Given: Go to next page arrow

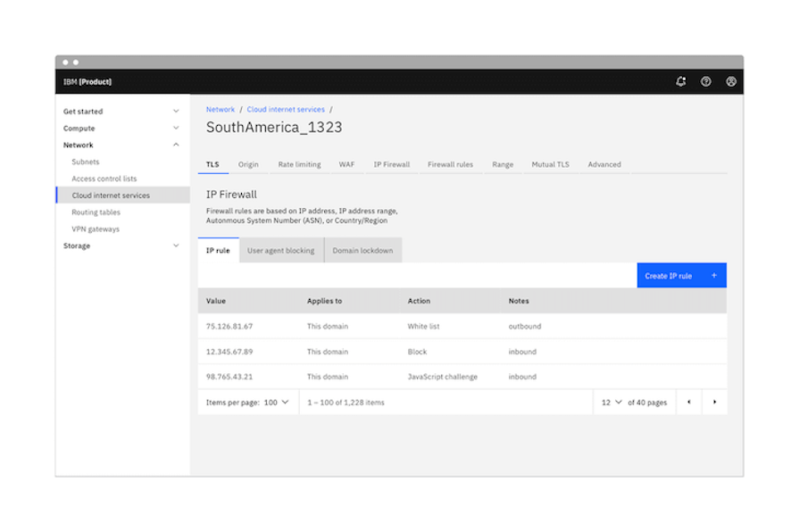Looking at the screenshot, I should [714, 403].
